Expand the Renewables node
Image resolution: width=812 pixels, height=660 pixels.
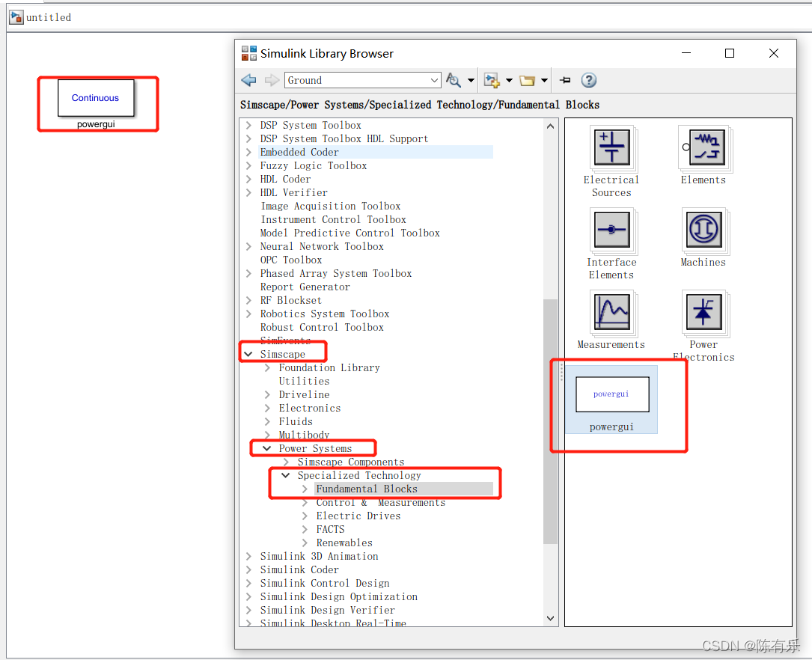tap(305, 543)
